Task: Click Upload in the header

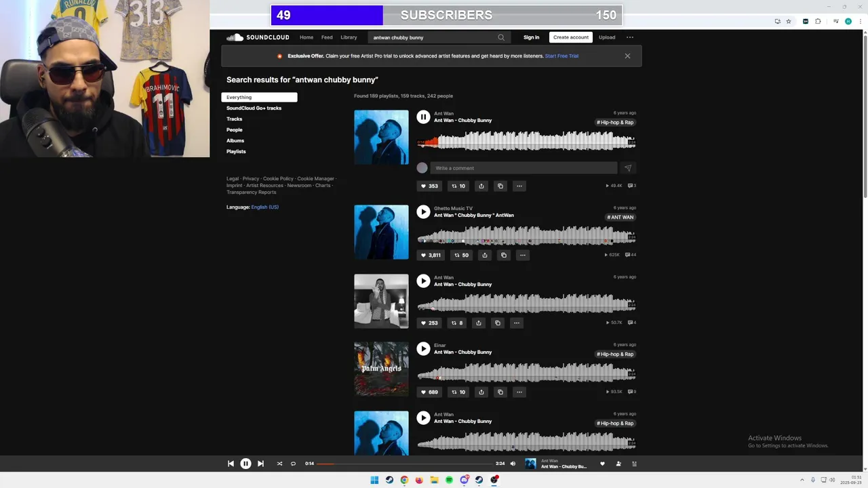Action: (x=607, y=37)
